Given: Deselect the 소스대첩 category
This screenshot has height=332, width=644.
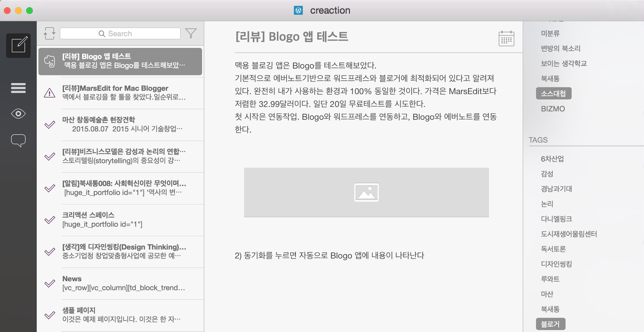Looking at the screenshot, I should pyautogui.click(x=553, y=93).
